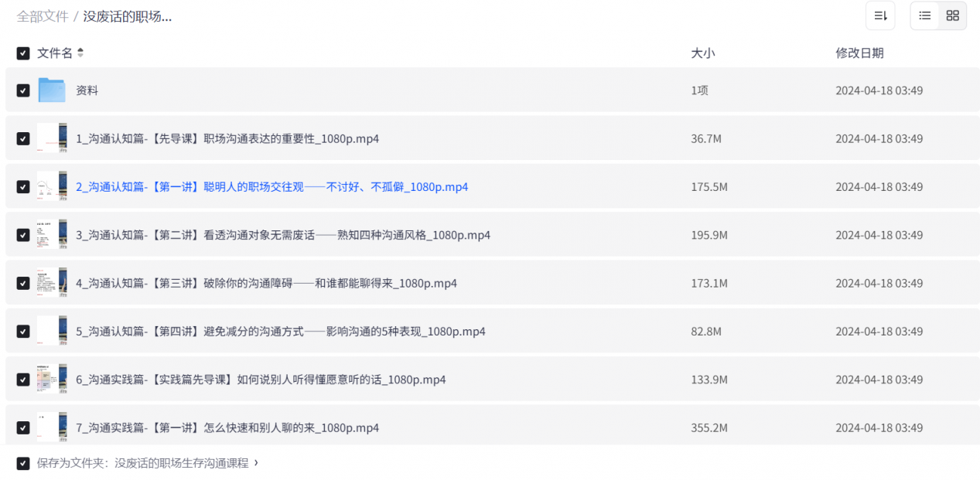Open thumbnail of video 1 先导课
980x480 pixels.
[52, 138]
